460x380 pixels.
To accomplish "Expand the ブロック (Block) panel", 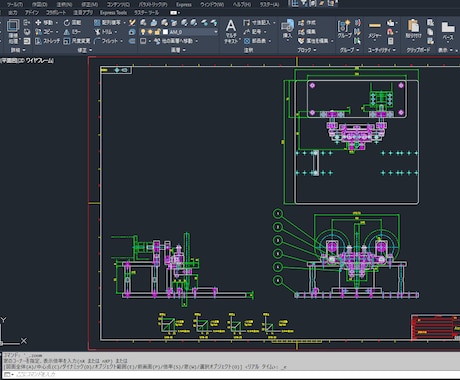I will coord(307,50).
